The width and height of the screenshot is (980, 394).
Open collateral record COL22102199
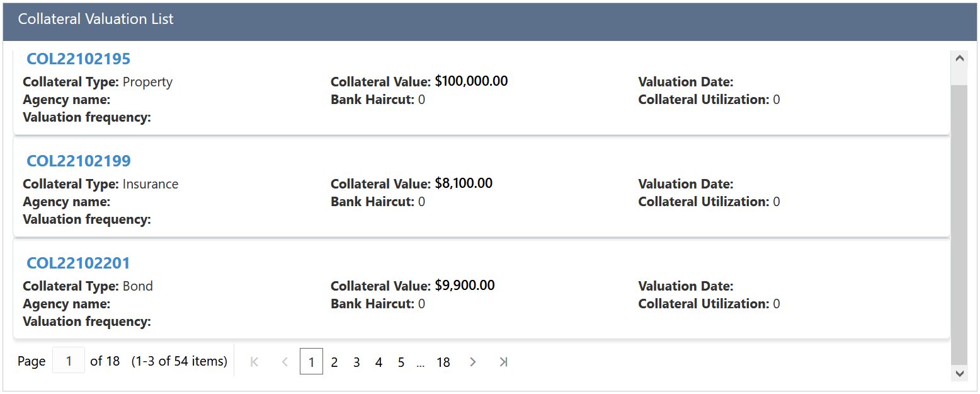point(78,161)
